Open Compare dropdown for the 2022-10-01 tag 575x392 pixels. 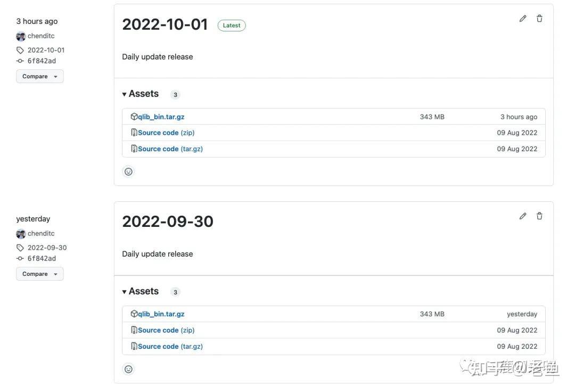coord(40,77)
